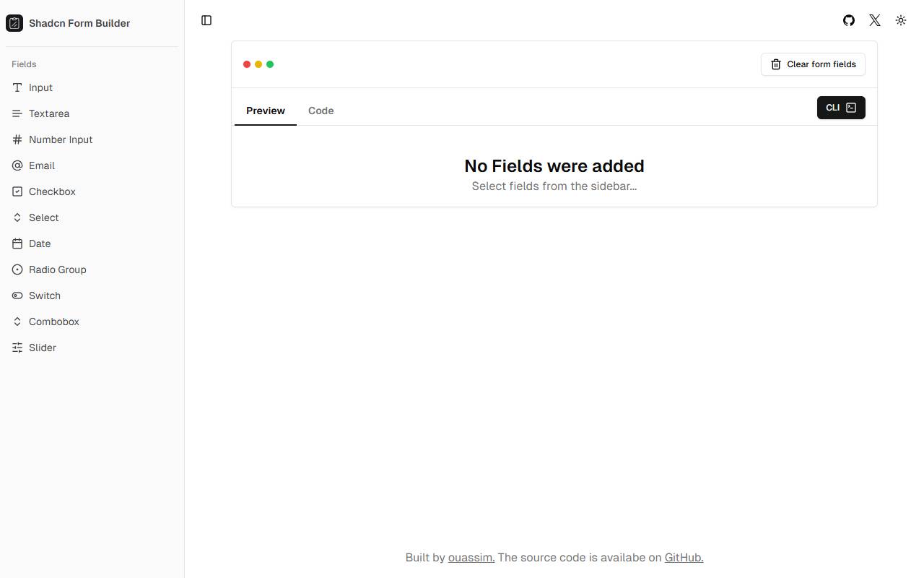The width and height of the screenshot is (924, 578).
Task: Click the red window dot
Action: (247, 64)
